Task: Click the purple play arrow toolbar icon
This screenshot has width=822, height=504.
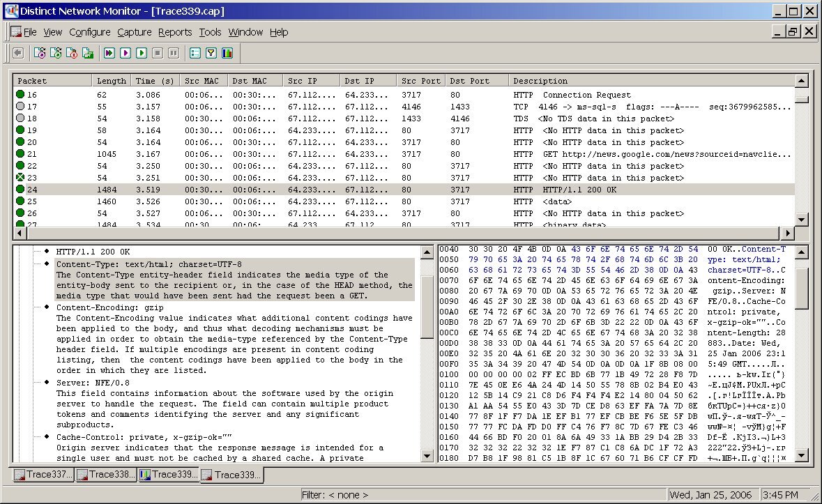Action: (x=125, y=53)
